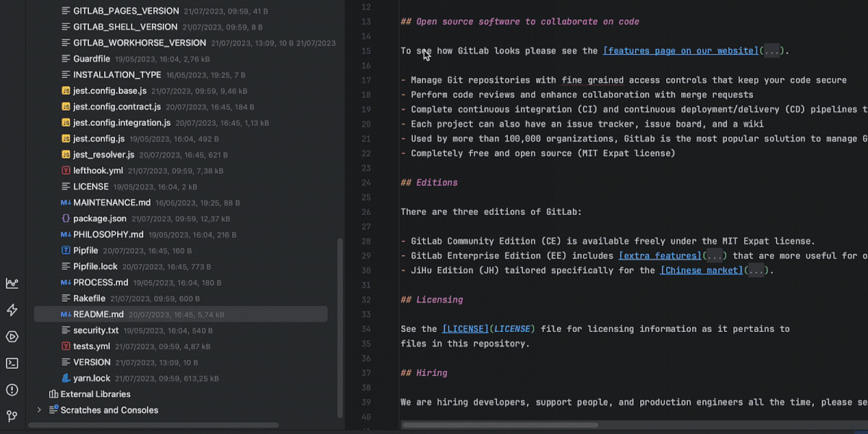868x434 pixels.
Task: Open the Terminal tool window
Action: click(x=12, y=363)
